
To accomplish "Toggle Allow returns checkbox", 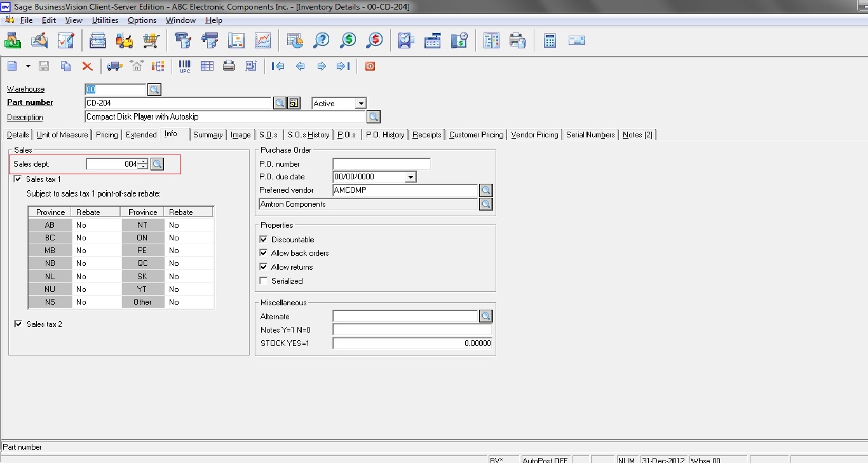I will click(264, 266).
